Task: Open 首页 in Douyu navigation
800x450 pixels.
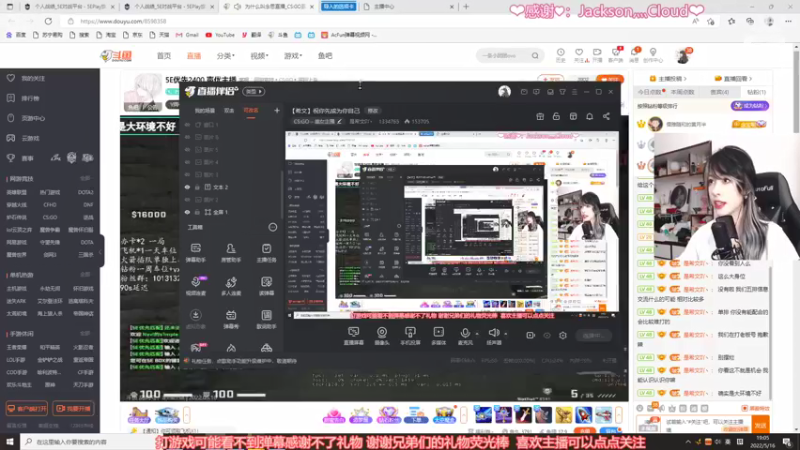Action: tap(164, 56)
